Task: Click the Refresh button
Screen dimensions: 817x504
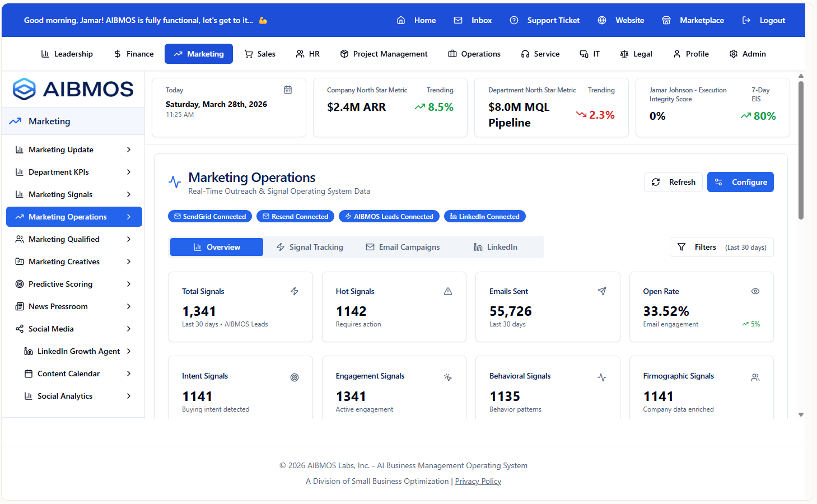Action: click(x=673, y=182)
